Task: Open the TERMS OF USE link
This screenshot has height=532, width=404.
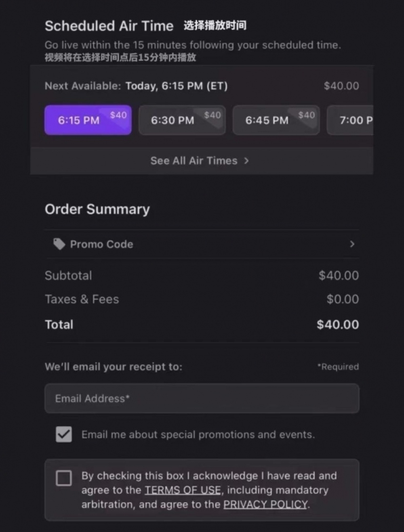Action: click(x=183, y=490)
